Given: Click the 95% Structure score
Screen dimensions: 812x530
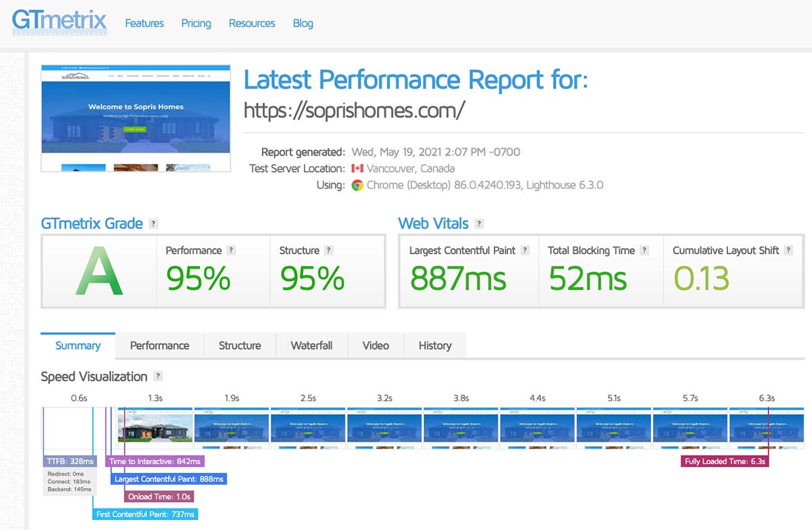Looking at the screenshot, I should click(312, 278).
